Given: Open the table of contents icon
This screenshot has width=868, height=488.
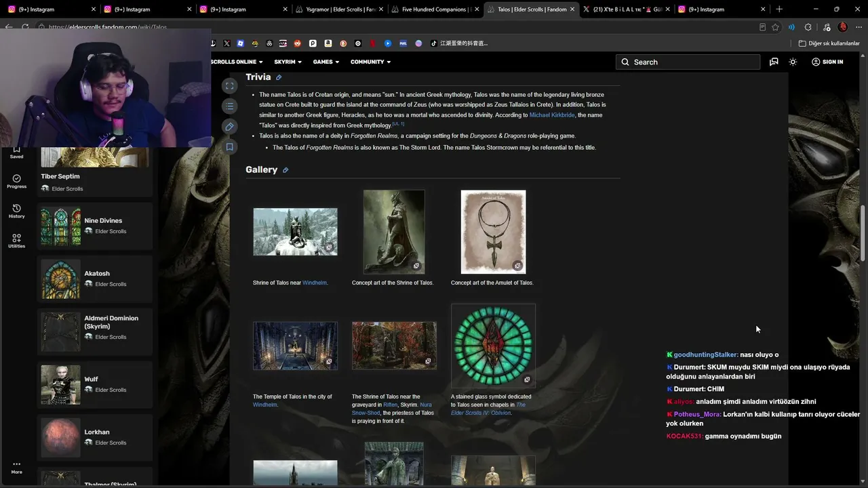Looking at the screenshot, I should point(229,106).
